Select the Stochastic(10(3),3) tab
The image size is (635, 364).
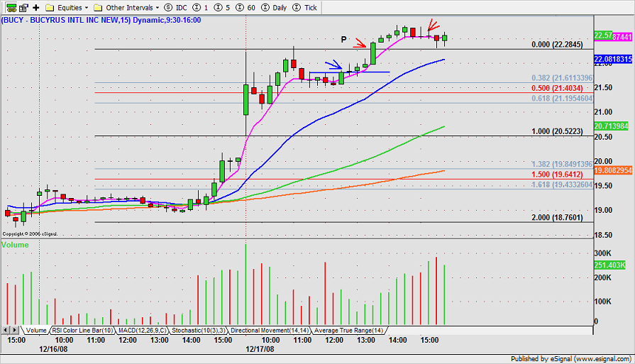(x=199, y=331)
